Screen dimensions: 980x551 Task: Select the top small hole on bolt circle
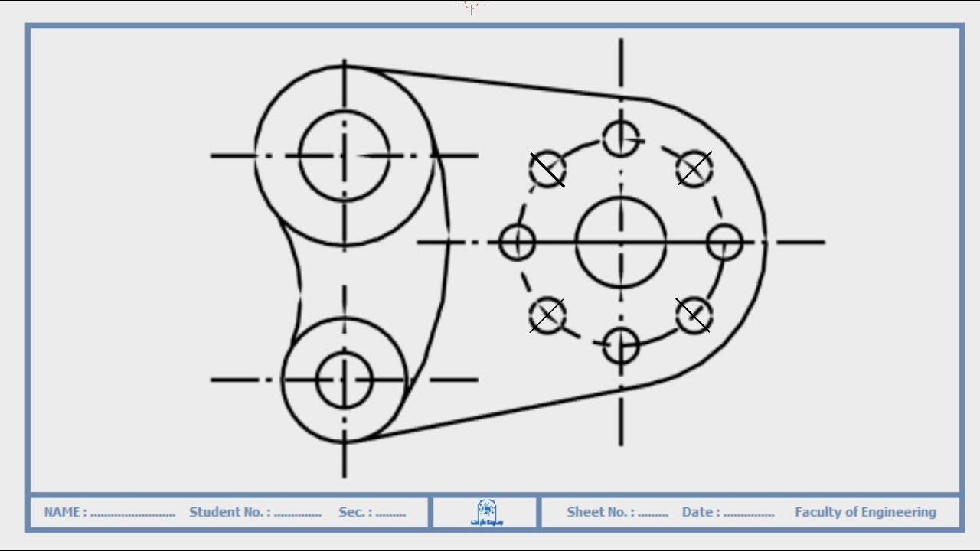click(x=621, y=139)
